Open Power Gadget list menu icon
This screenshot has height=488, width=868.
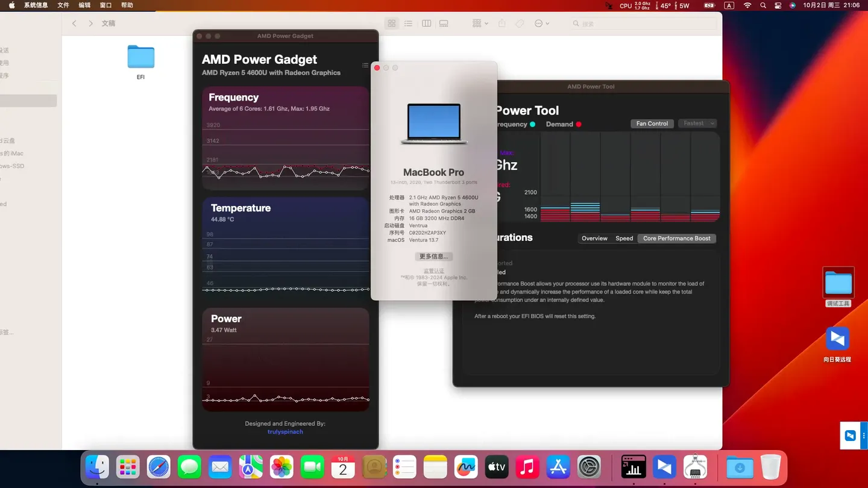[365, 65]
